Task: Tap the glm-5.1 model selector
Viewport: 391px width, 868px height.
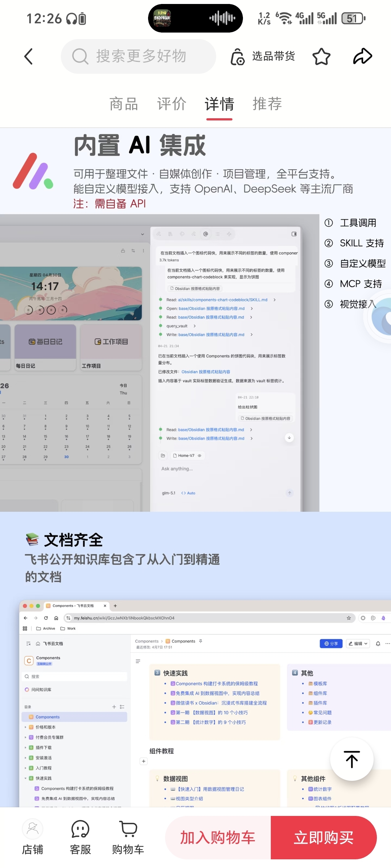Action: click(168, 493)
